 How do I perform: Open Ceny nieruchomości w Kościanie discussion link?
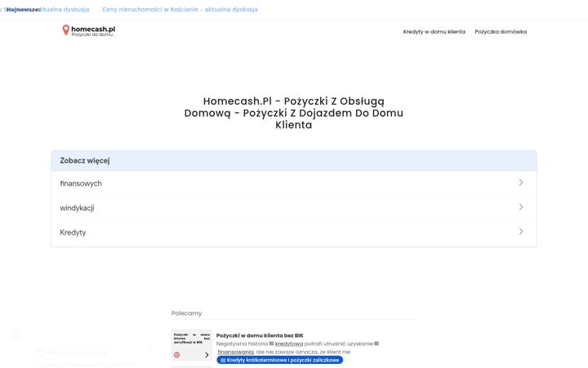coord(180,9)
